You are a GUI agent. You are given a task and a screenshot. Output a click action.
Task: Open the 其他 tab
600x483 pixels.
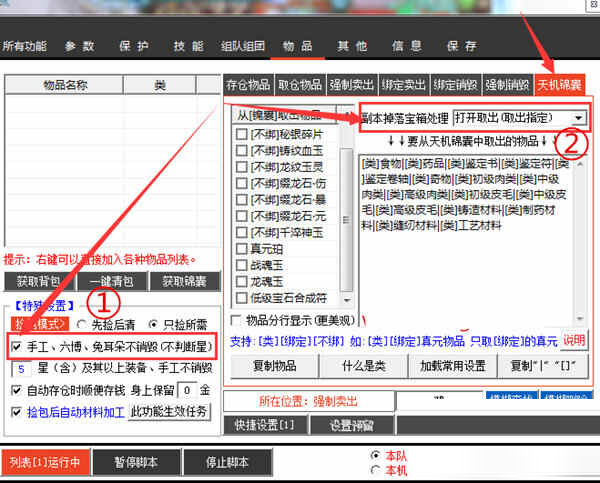click(352, 46)
